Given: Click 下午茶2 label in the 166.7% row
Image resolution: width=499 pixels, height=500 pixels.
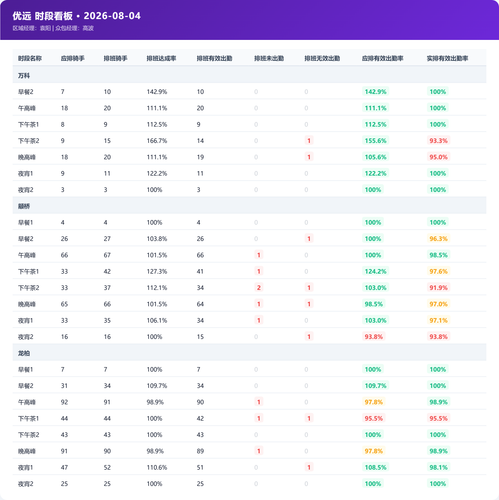Looking at the screenshot, I should 29,141.
